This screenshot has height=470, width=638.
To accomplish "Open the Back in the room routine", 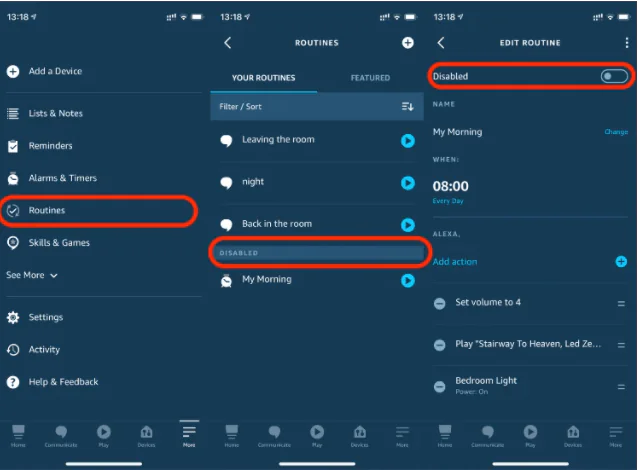I will (x=277, y=224).
